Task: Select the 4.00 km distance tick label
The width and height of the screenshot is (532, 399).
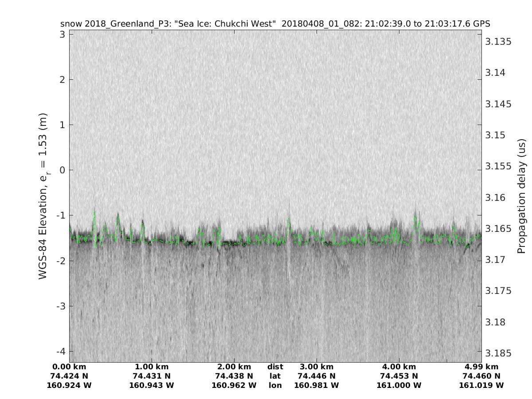Action: click(x=399, y=367)
